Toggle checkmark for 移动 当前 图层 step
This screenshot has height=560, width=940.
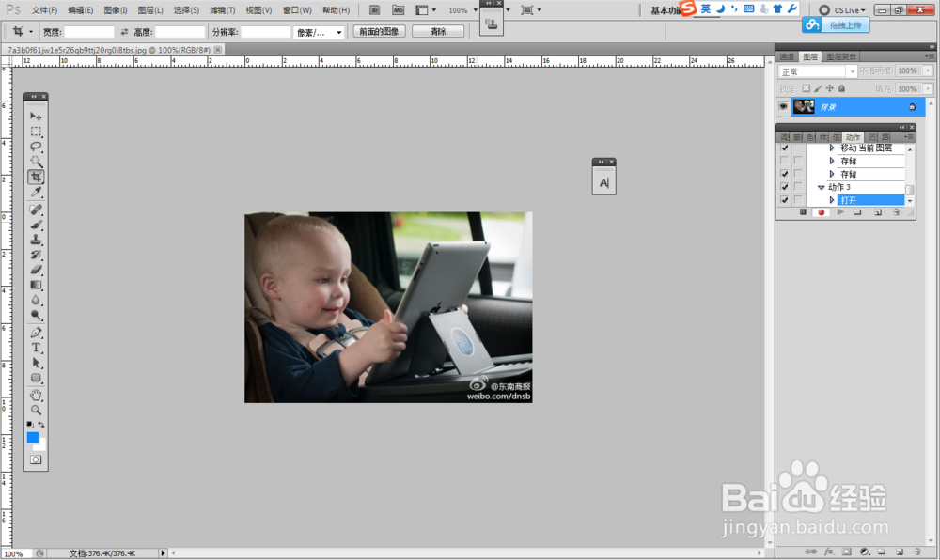pyautogui.click(x=784, y=148)
